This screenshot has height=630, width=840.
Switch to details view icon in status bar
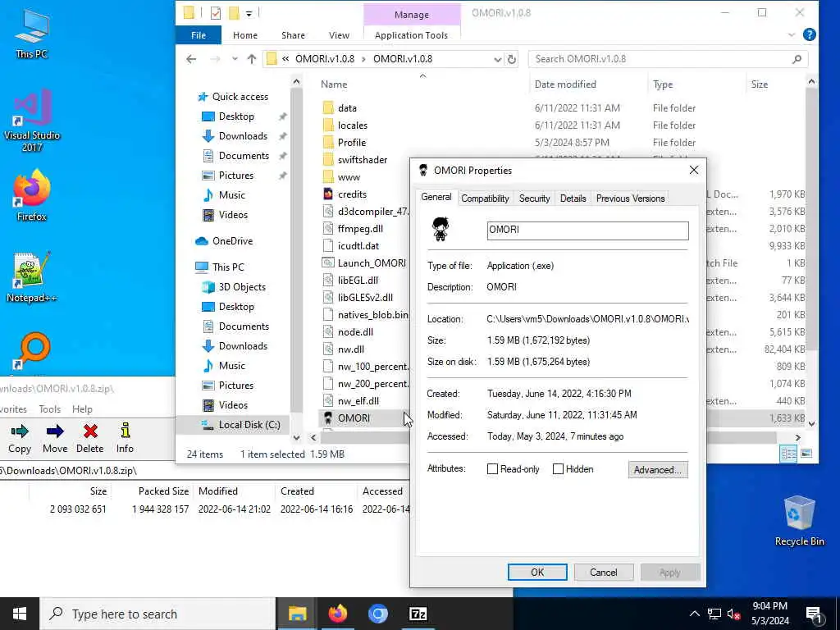(788, 454)
